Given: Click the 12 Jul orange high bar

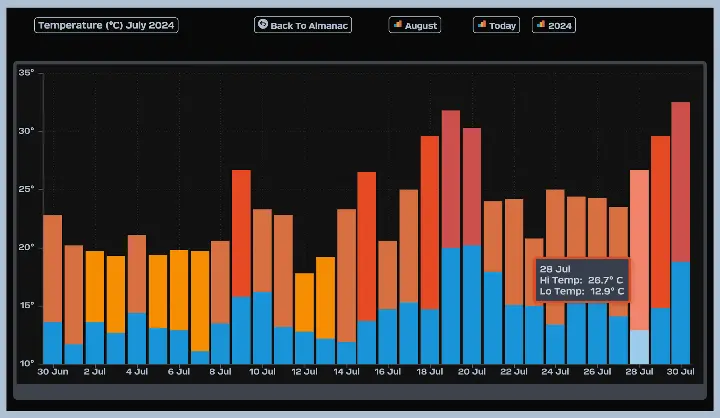Looking at the screenshot, I should coord(304,301).
